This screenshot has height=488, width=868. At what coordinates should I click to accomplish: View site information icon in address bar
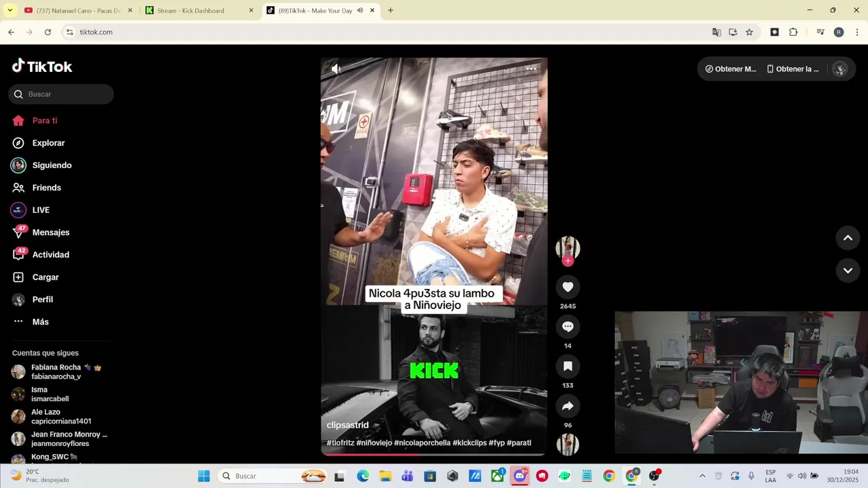[69, 32]
